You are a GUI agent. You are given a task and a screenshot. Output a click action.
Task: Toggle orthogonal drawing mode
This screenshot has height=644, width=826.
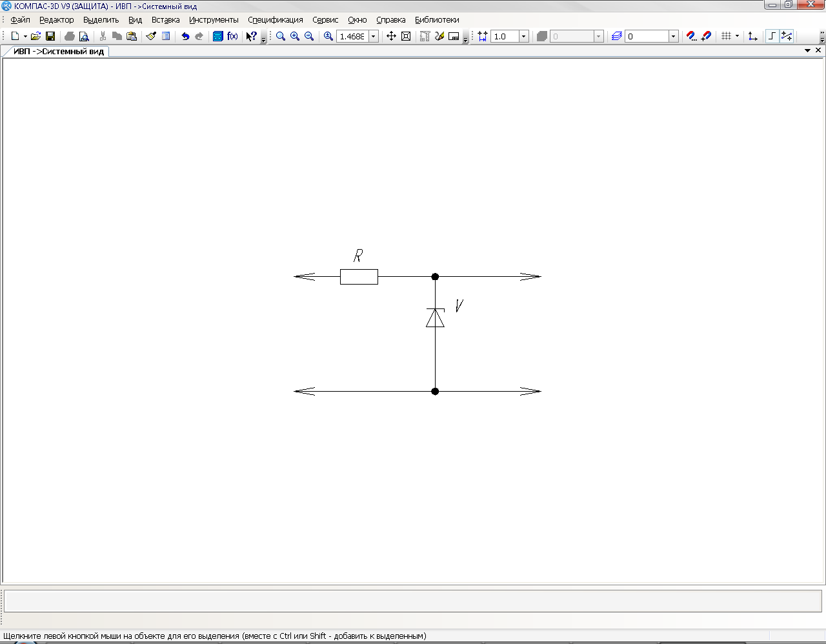click(x=772, y=37)
